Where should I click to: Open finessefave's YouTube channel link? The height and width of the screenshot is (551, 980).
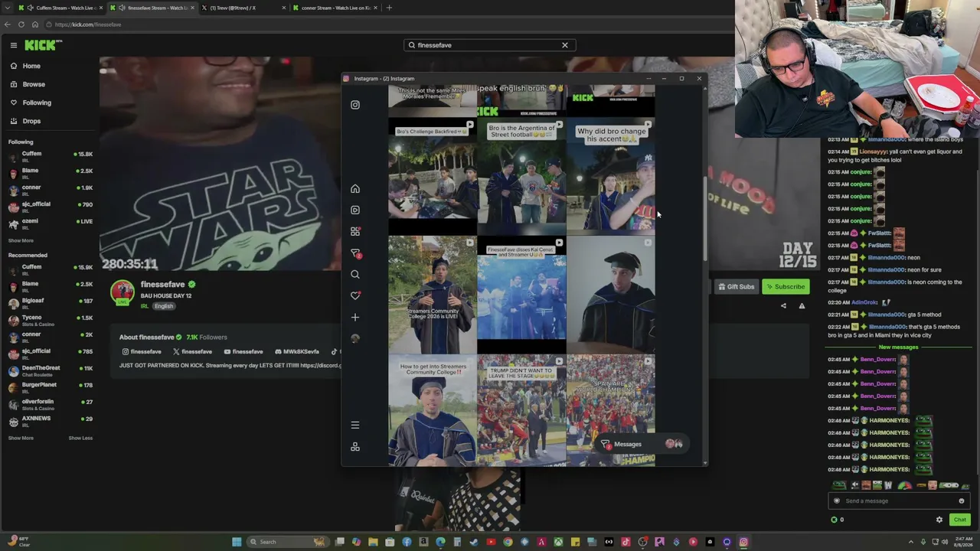(242, 352)
